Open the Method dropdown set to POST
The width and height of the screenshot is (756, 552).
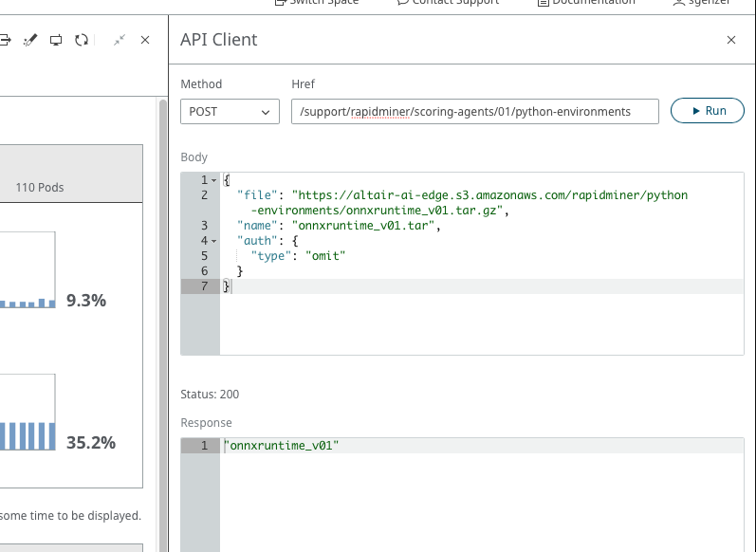point(230,111)
